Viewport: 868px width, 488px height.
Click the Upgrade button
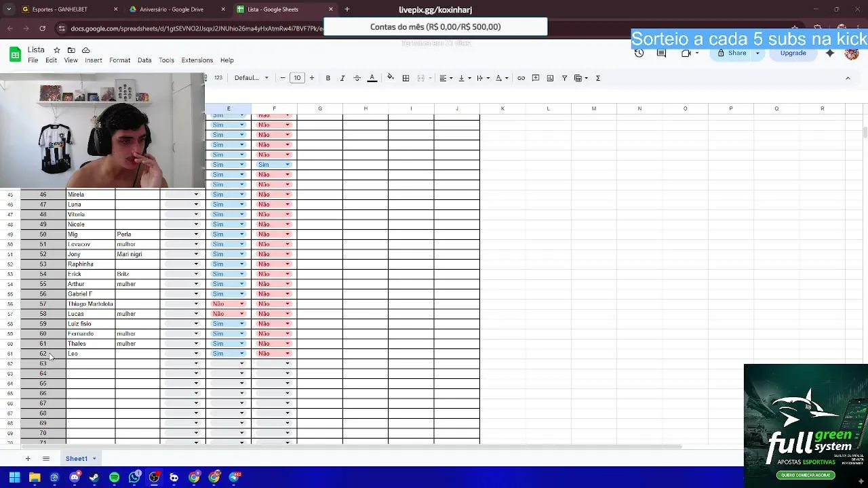pos(793,53)
